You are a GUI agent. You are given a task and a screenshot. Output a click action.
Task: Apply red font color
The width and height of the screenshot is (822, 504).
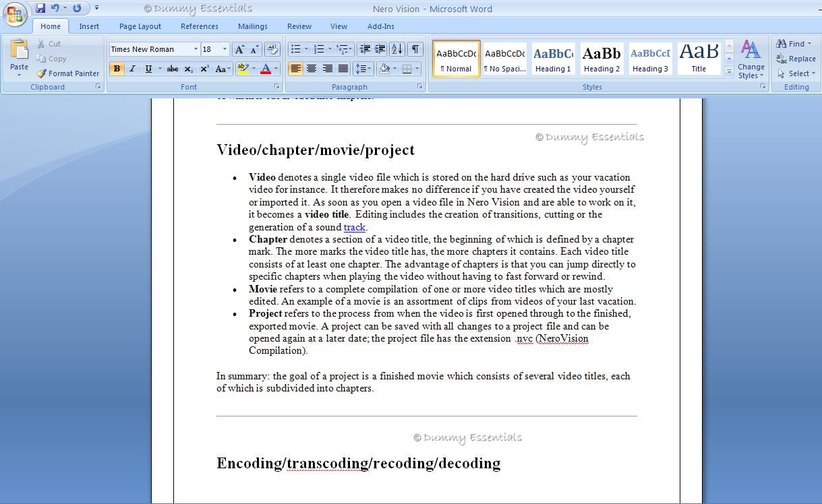(266, 69)
